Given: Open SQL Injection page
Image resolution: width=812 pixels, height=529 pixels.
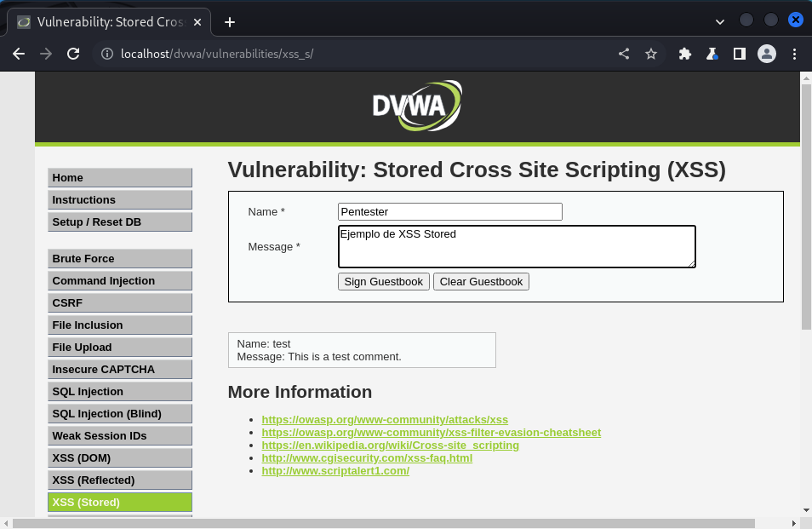Looking at the screenshot, I should (120, 392).
